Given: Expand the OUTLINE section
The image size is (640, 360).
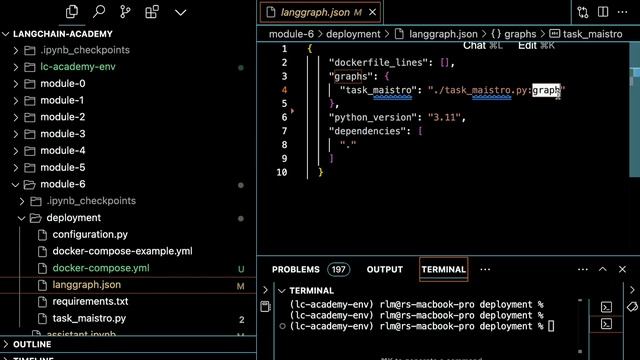Looking at the screenshot, I should coord(32,344).
